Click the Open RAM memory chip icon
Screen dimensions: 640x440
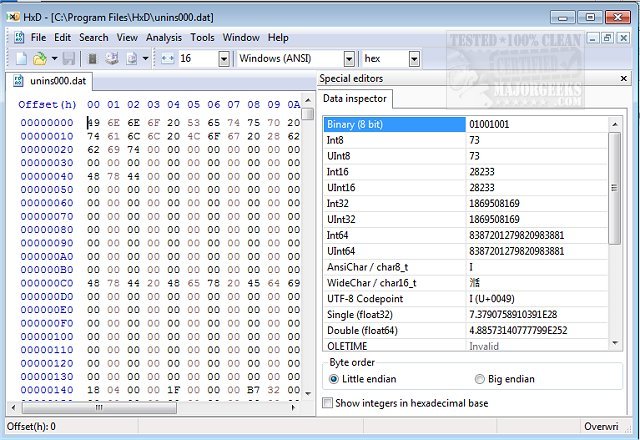(93, 59)
